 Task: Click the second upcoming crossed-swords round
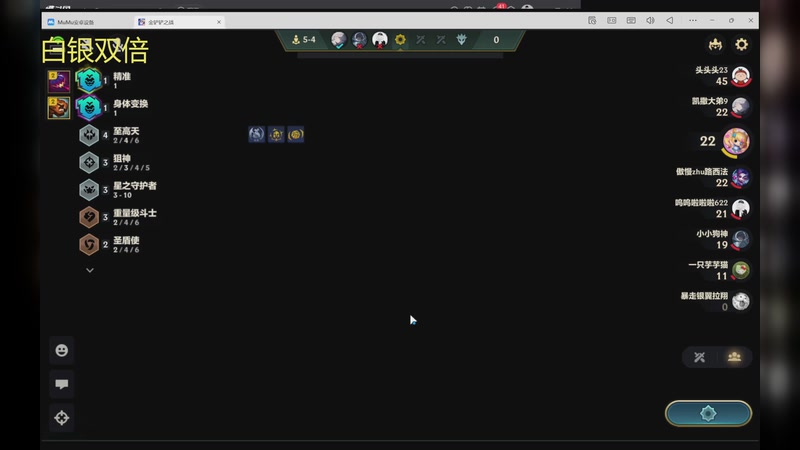[x=441, y=39]
